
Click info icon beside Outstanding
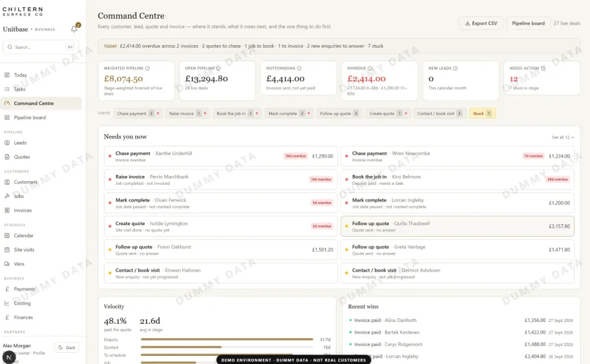click(299, 69)
